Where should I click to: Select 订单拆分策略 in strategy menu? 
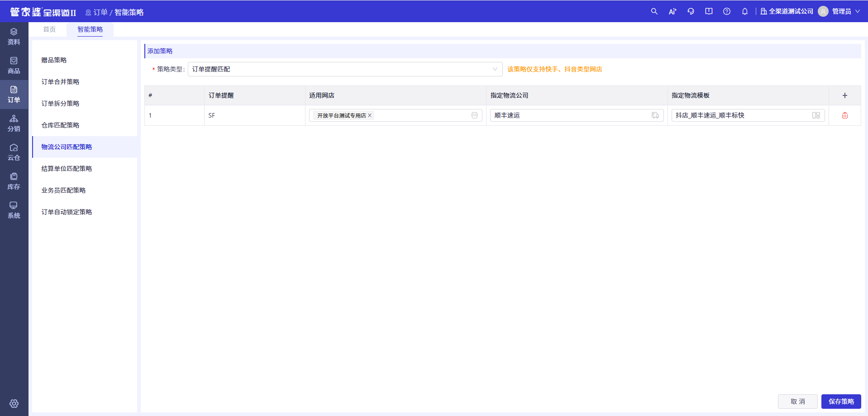(x=85, y=104)
